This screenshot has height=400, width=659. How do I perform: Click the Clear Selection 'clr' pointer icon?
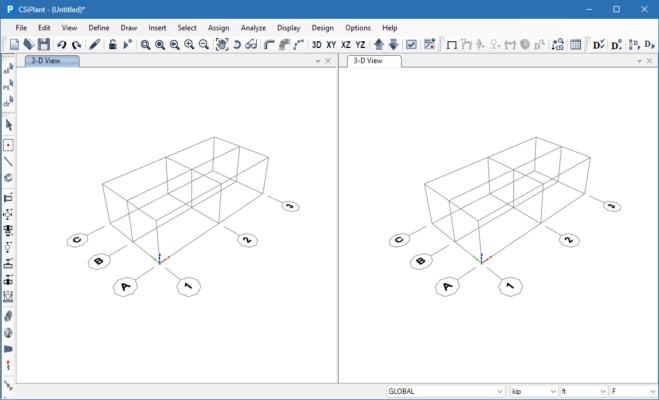8,101
